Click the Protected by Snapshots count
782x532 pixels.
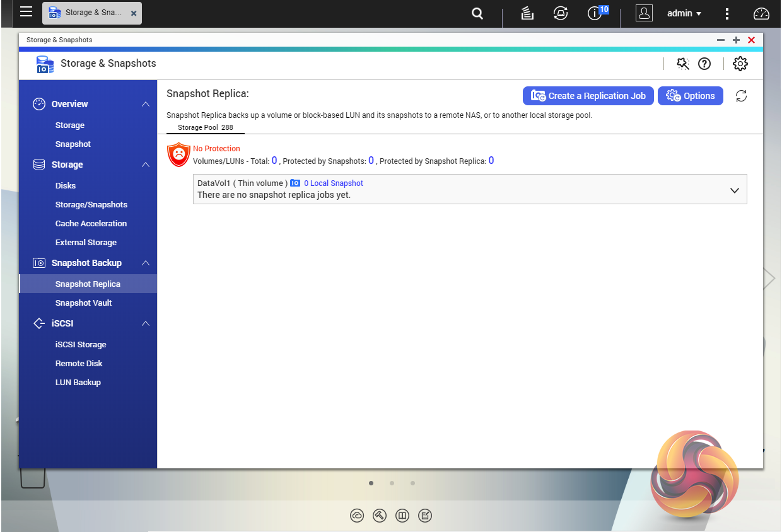pos(371,161)
